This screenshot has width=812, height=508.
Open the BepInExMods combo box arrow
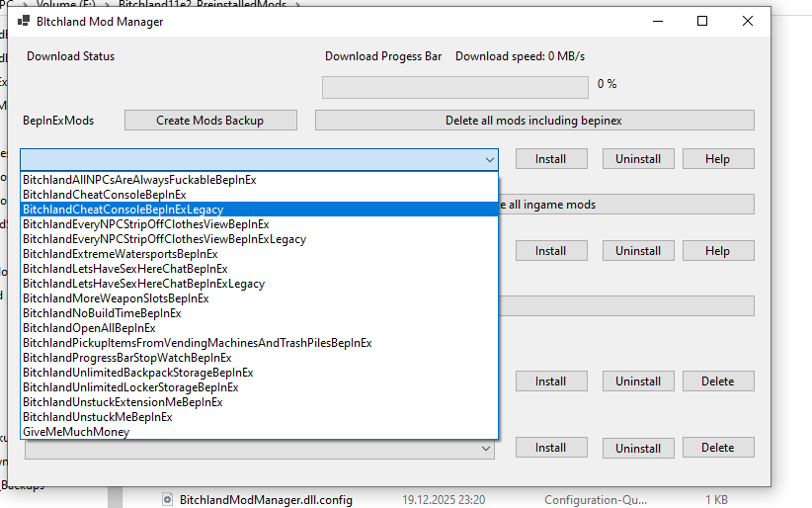click(489, 160)
